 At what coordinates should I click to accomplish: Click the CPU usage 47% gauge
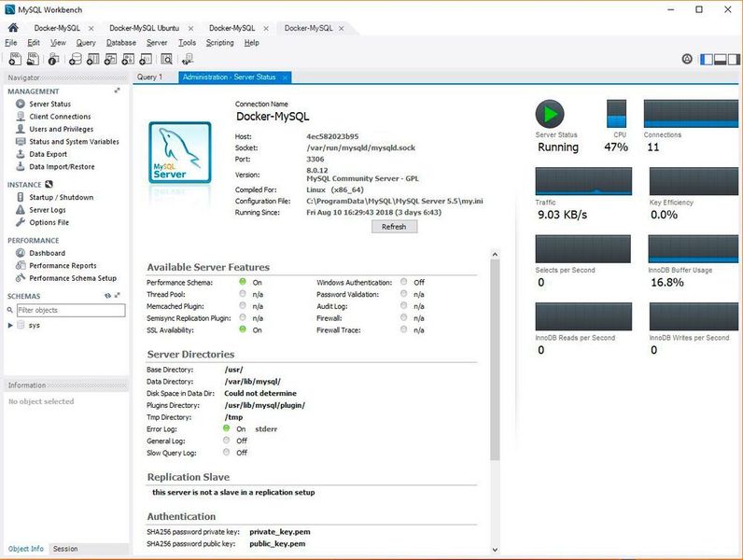tap(616, 114)
